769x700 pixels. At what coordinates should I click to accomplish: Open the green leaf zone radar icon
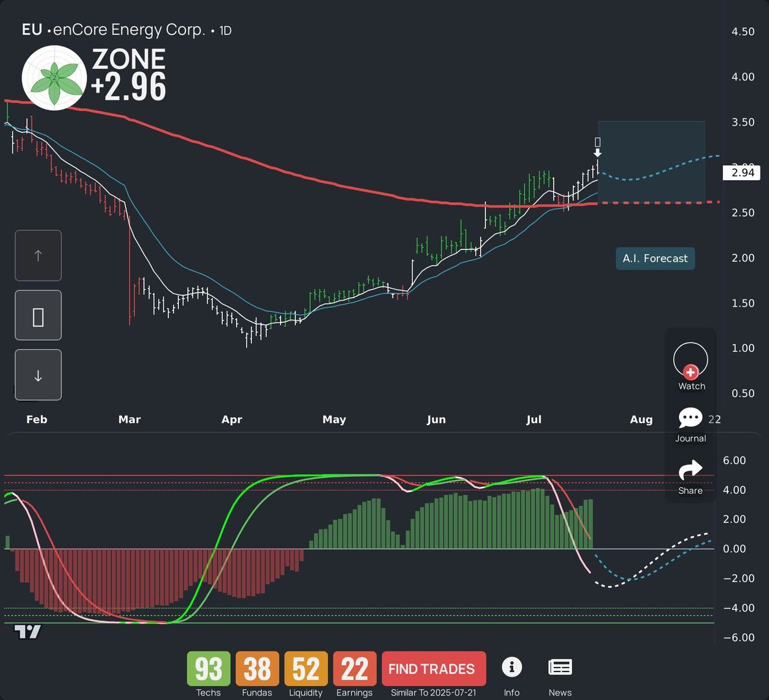(54, 78)
